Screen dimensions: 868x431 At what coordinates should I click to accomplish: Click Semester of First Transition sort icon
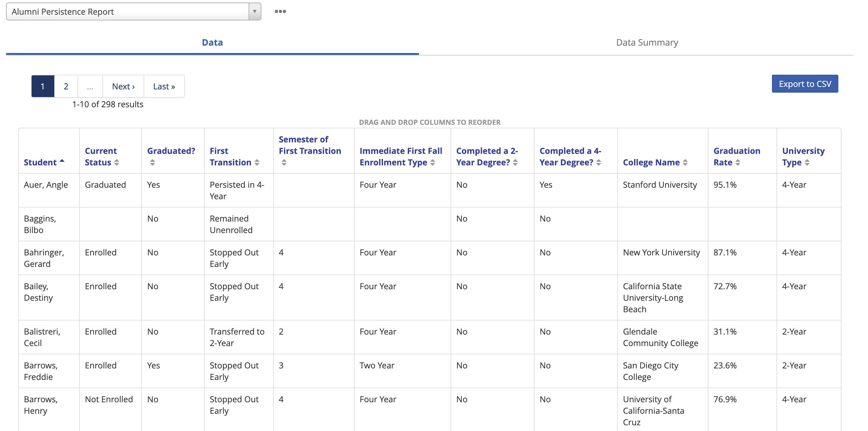(x=284, y=163)
